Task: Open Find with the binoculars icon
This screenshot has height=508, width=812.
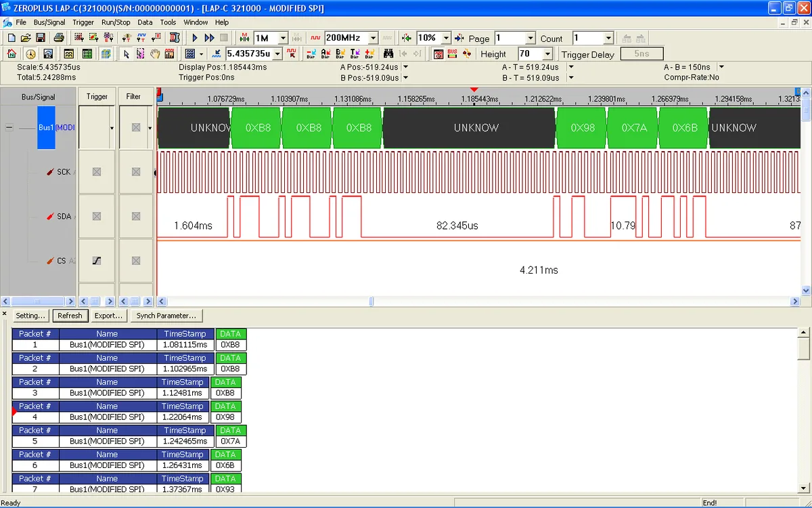Action: point(388,54)
